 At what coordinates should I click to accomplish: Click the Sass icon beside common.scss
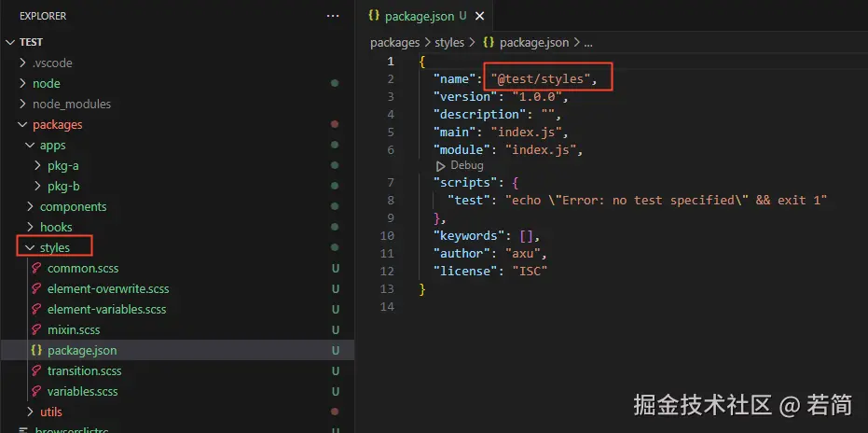[36, 269]
